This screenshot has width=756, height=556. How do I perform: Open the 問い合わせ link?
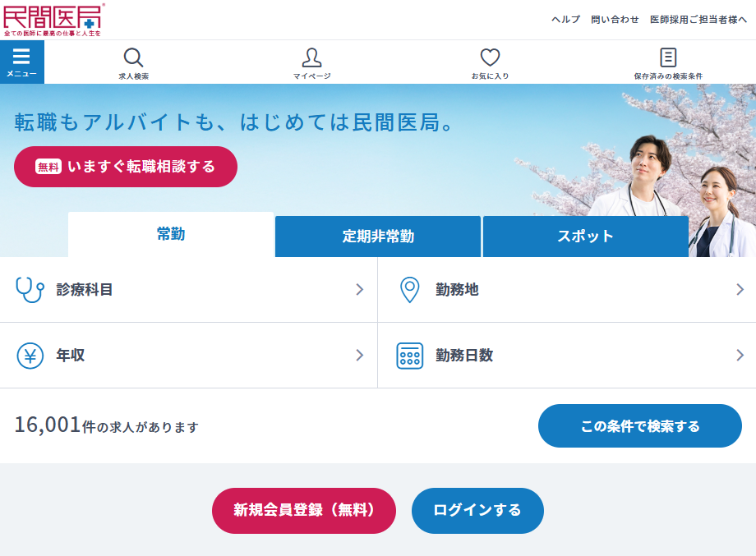[615, 18]
